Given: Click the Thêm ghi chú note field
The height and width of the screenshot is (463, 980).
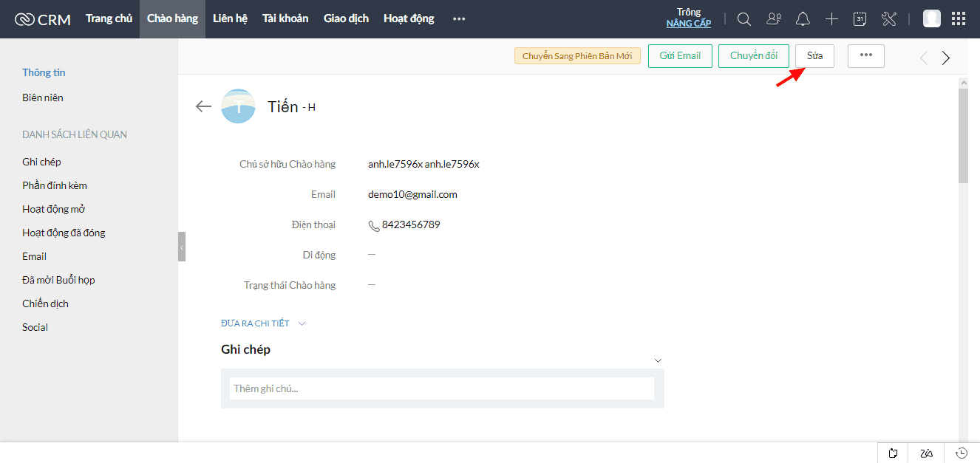Looking at the screenshot, I should pos(441,388).
